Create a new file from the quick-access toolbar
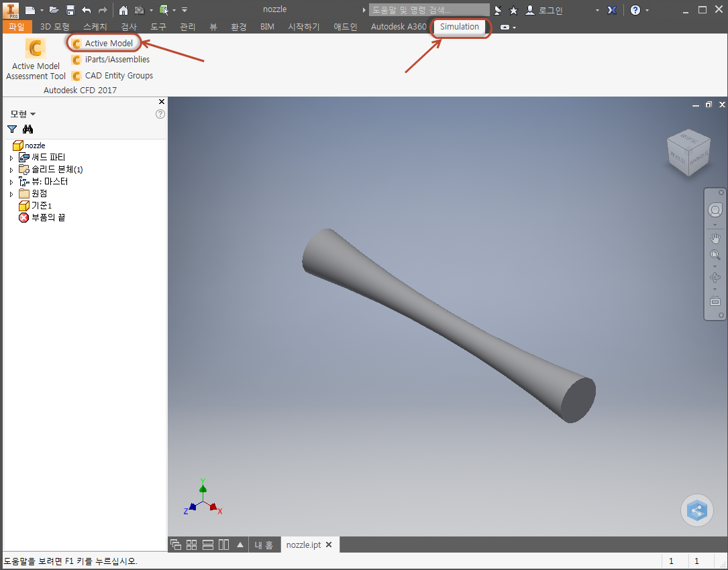This screenshot has width=728, height=570. [30, 10]
